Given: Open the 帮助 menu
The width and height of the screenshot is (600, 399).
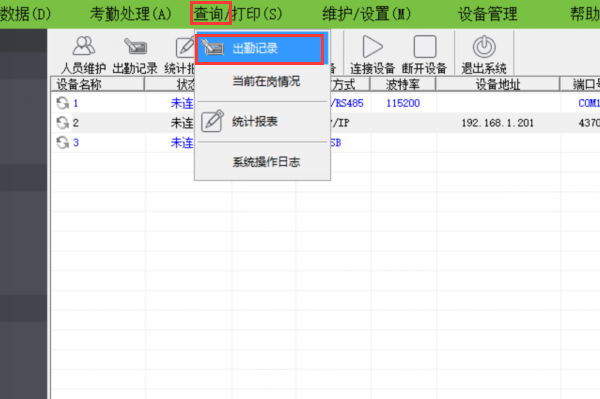Looking at the screenshot, I should pos(585,14).
